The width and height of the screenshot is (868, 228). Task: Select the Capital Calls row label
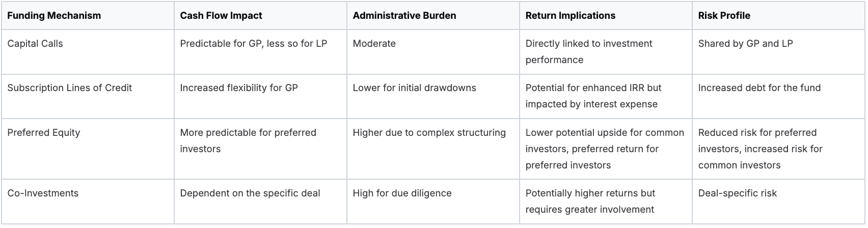(35, 44)
